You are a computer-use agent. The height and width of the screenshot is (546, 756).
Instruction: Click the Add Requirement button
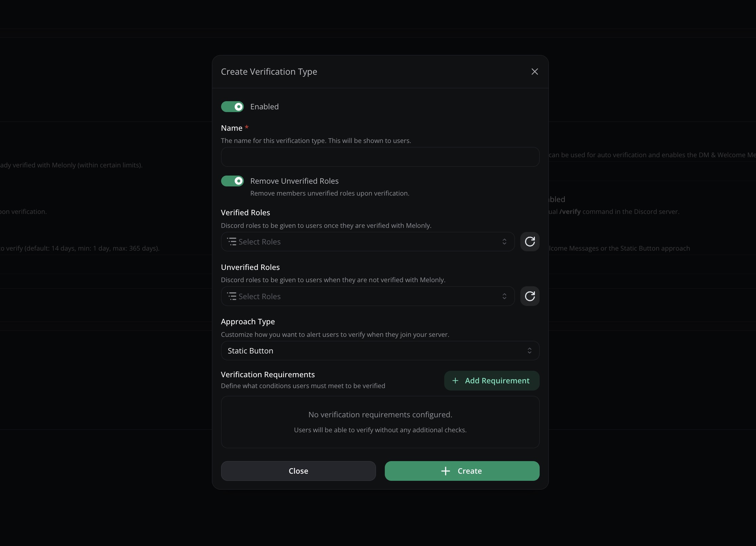click(x=491, y=381)
